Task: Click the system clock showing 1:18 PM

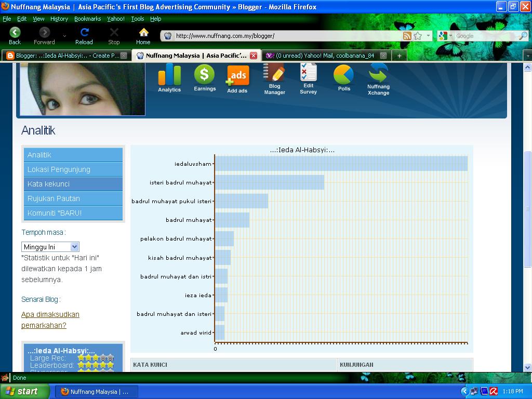Action: [513, 392]
